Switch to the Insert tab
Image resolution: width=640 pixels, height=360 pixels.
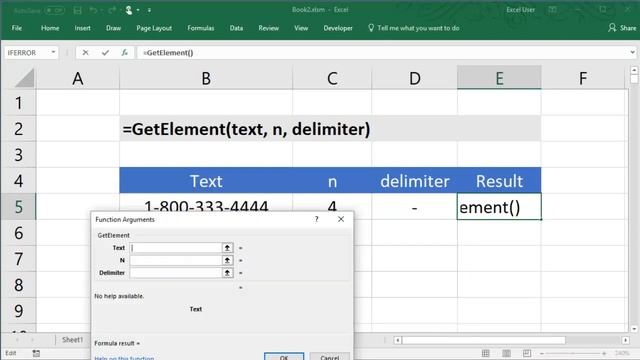coord(82,28)
